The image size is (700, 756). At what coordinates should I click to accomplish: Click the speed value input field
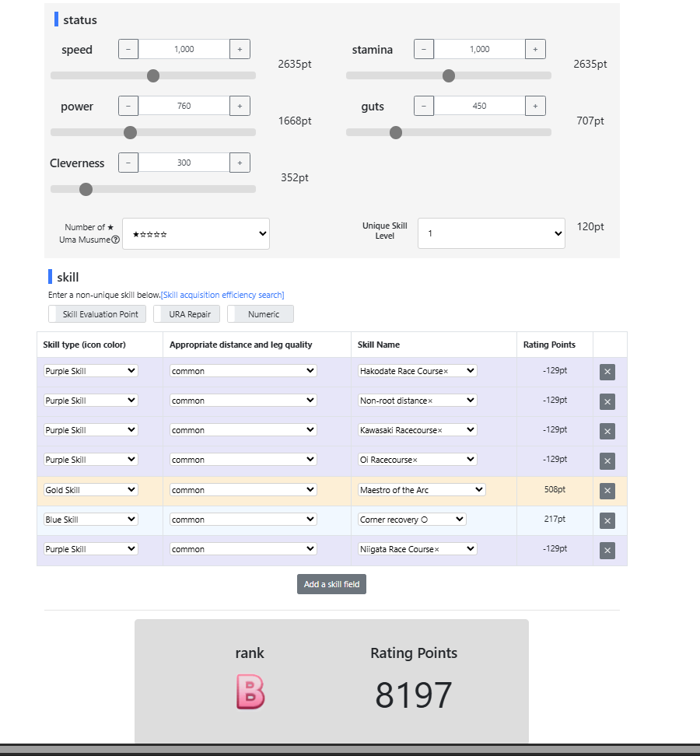click(x=184, y=49)
